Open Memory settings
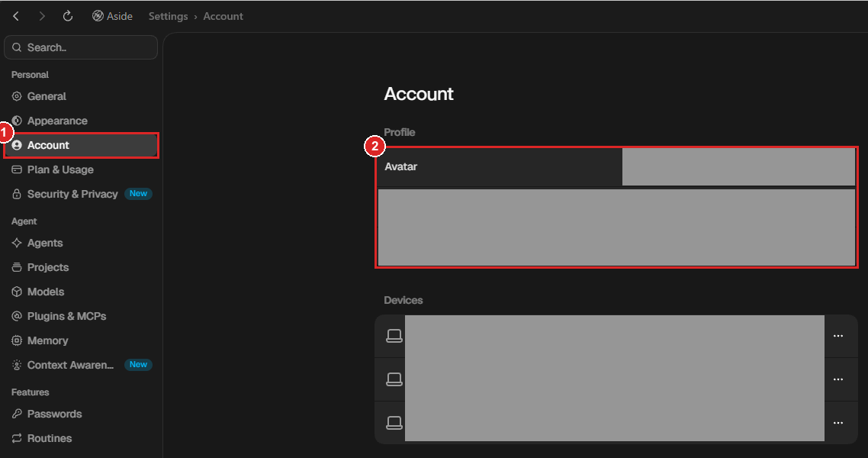The height and width of the screenshot is (458, 868). [x=81, y=340]
